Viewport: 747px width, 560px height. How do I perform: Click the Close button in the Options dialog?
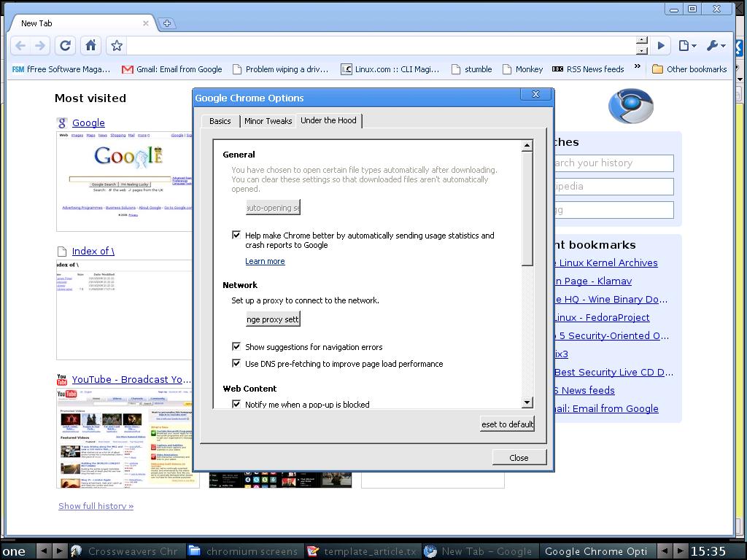click(519, 458)
